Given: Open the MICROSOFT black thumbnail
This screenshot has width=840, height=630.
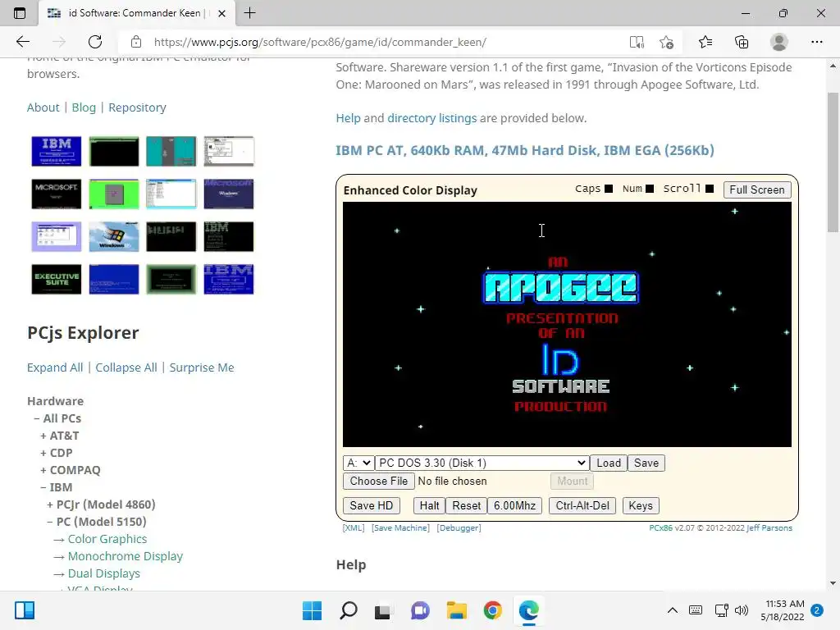Looking at the screenshot, I should click(57, 194).
